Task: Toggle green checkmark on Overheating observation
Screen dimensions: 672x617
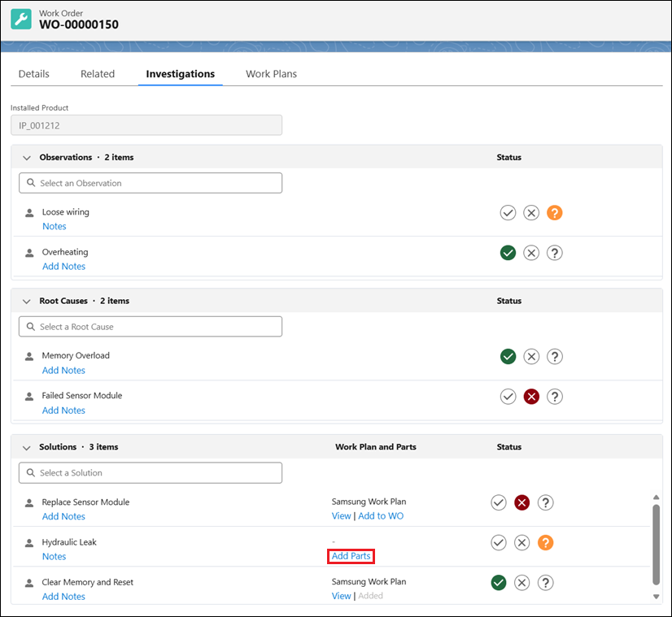Action: coord(508,253)
